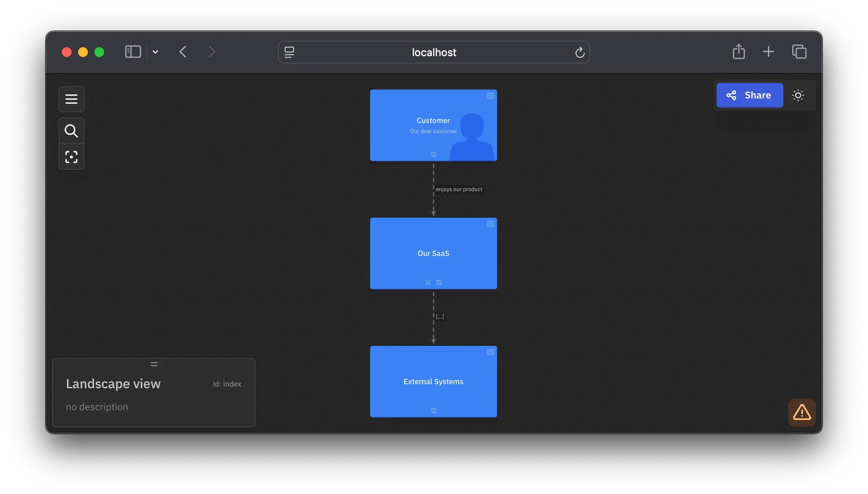Open the hamburger main menu

tap(71, 99)
